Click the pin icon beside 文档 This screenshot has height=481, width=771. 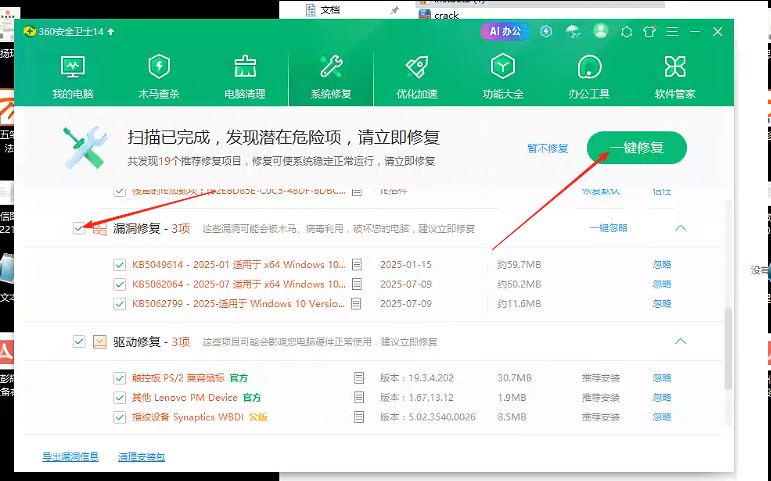click(394, 10)
